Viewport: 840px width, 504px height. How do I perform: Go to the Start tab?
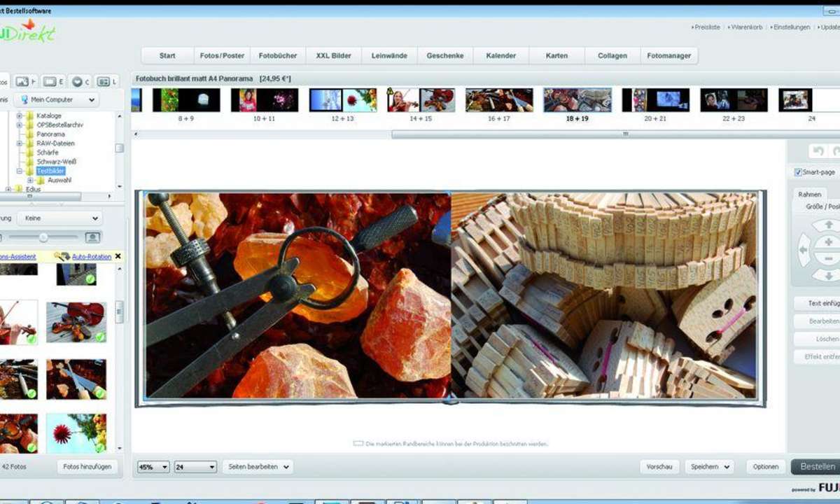pos(167,55)
